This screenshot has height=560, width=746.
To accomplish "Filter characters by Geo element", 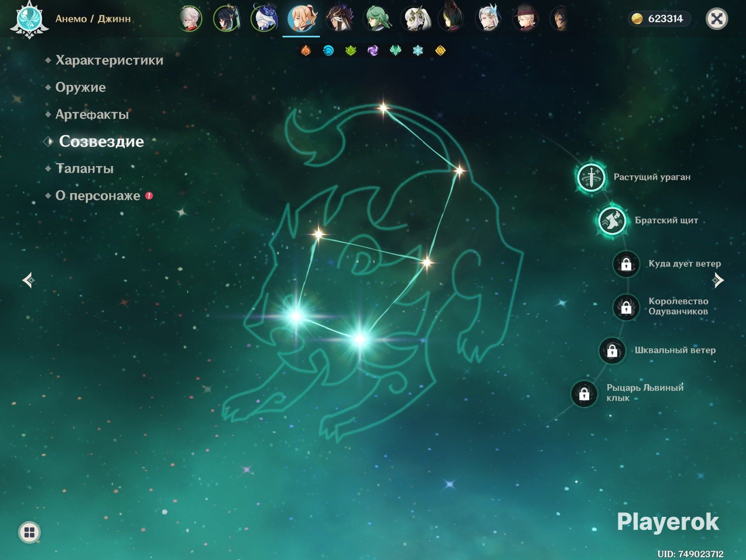I will click(440, 51).
